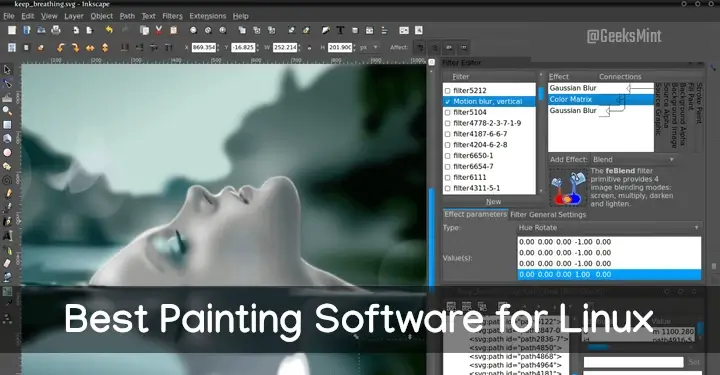720x375 pixels.
Task: Click the W value field 252.214
Action: [x=285, y=47]
